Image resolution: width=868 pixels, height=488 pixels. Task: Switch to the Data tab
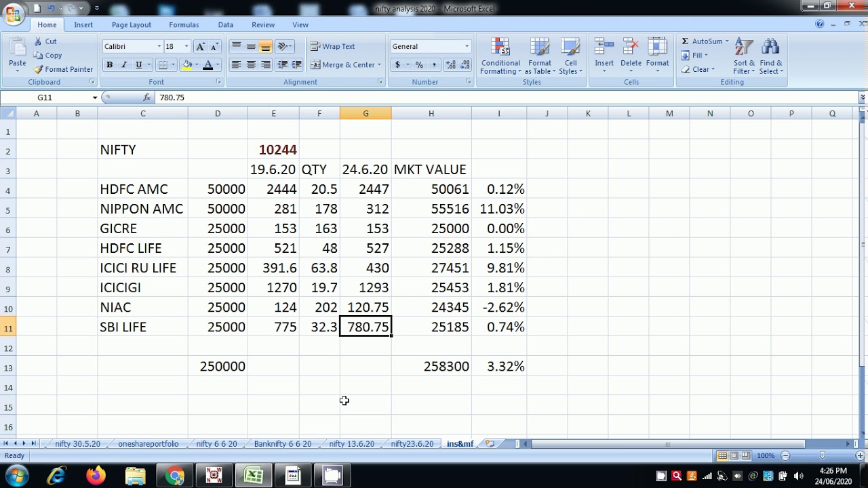226,24
